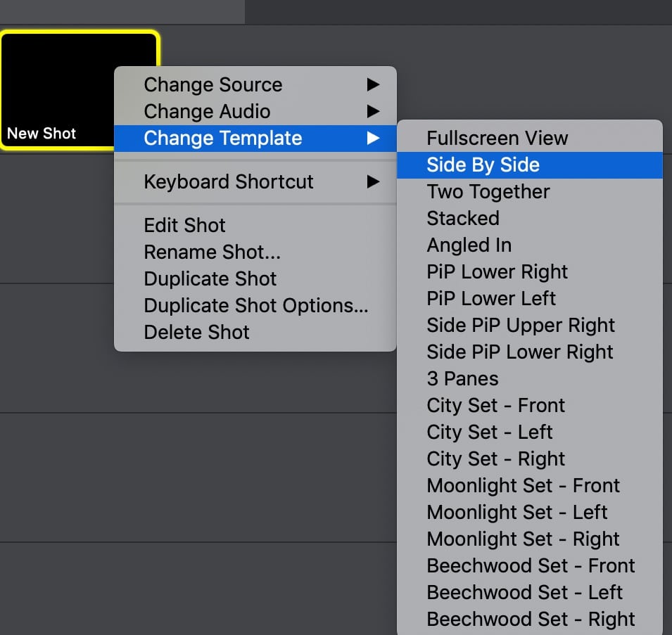
Task: Apply the Fullscreen View template
Action: pyautogui.click(x=497, y=139)
